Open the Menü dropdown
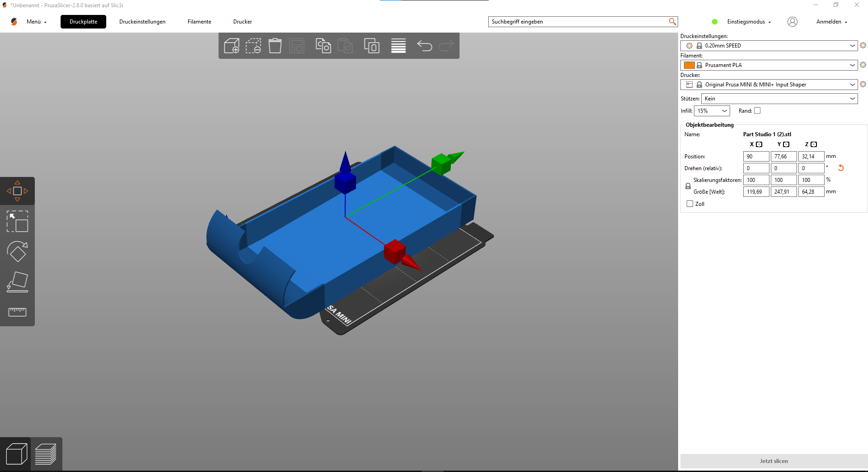The image size is (868, 472). click(x=37, y=22)
